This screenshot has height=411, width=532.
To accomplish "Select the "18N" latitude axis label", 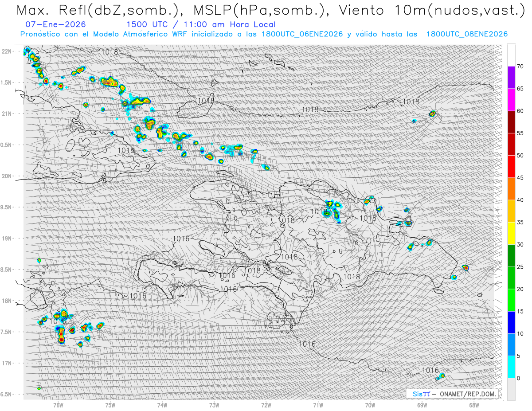I will coord(7,301).
